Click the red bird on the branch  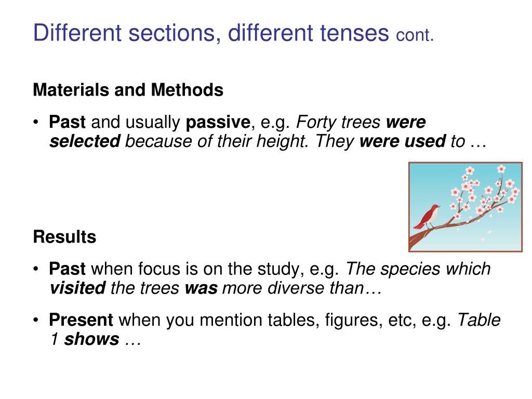click(x=427, y=217)
